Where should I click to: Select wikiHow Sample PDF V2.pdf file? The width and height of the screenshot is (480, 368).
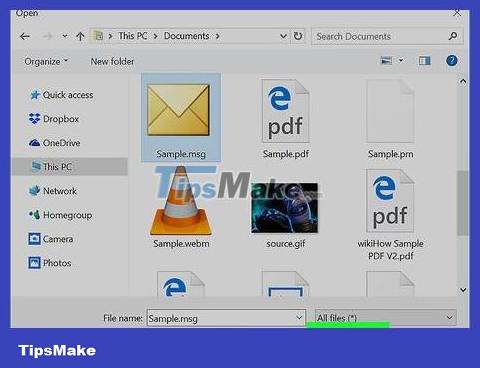click(390, 215)
